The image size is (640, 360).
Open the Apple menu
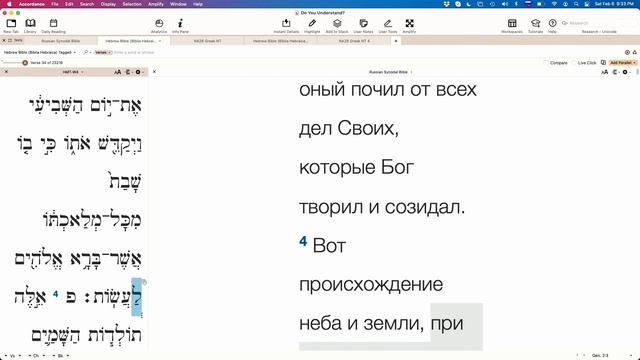click(x=9, y=4)
